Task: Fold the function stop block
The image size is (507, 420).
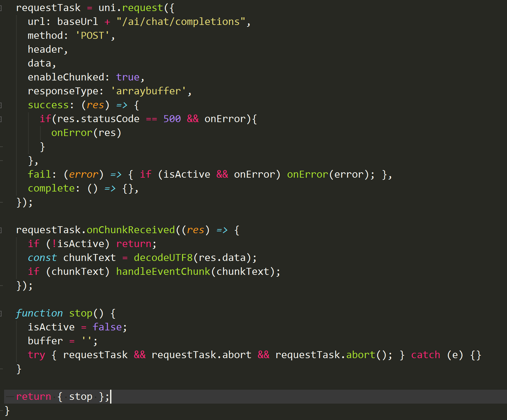Action: [1, 314]
